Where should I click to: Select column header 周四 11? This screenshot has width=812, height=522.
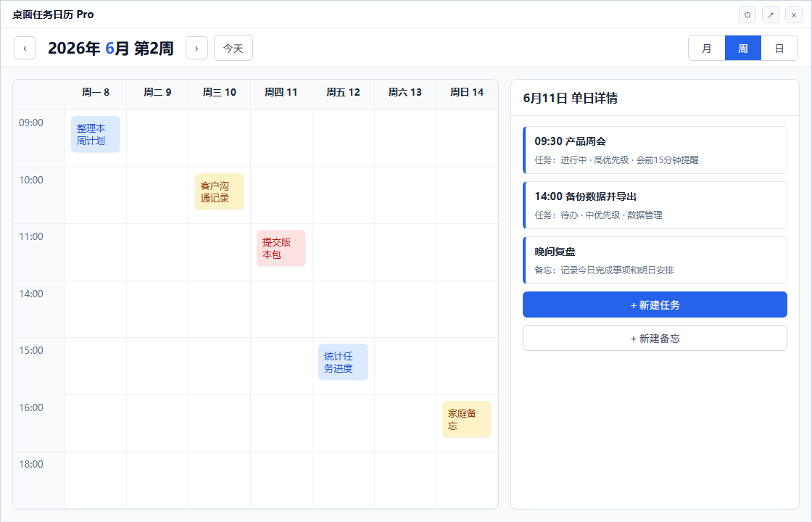click(x=281, y=92)
